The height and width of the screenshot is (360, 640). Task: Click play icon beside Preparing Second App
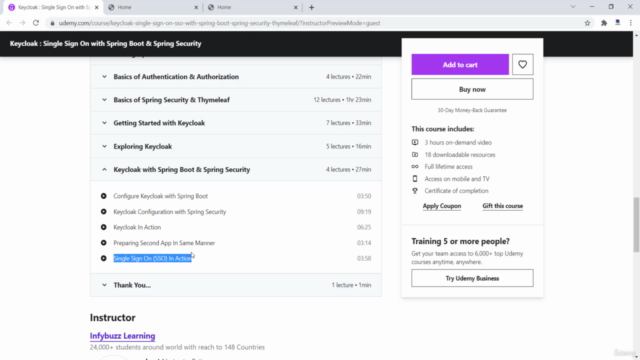click(104, 243)
